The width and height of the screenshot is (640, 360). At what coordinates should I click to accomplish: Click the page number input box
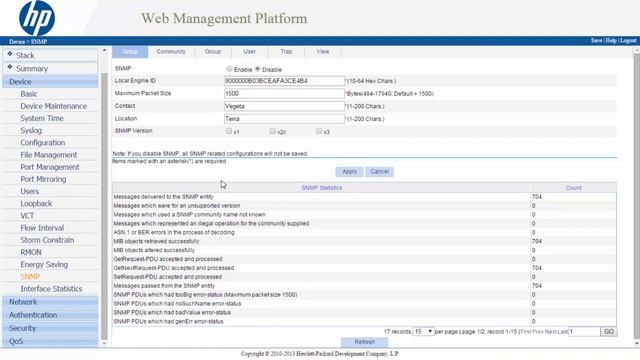[584, 331]
